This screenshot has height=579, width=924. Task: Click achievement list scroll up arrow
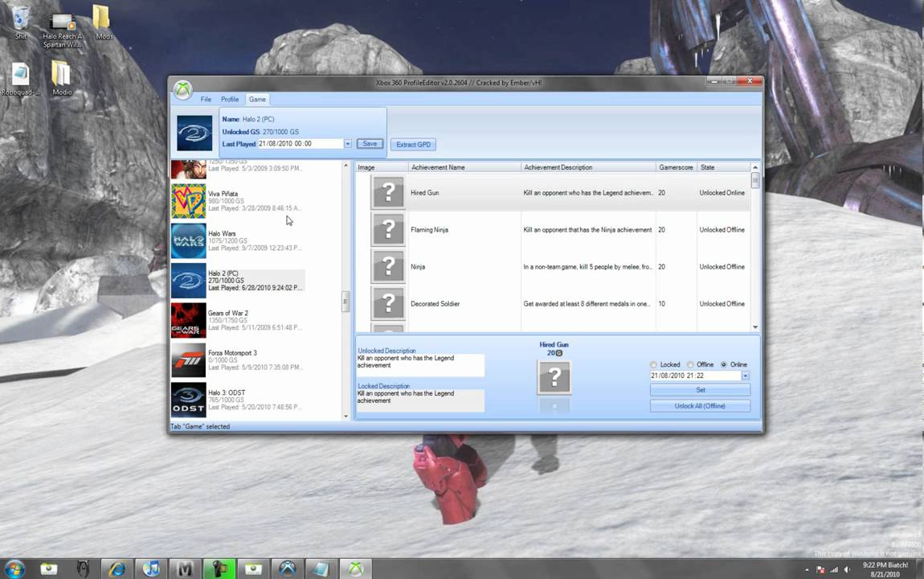point(755,167)
